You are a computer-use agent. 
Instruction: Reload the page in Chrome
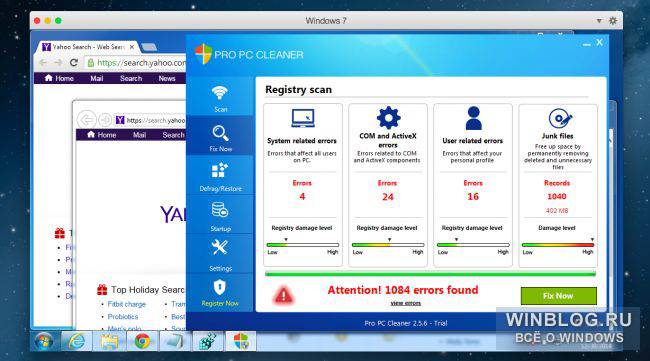[74, 63]
